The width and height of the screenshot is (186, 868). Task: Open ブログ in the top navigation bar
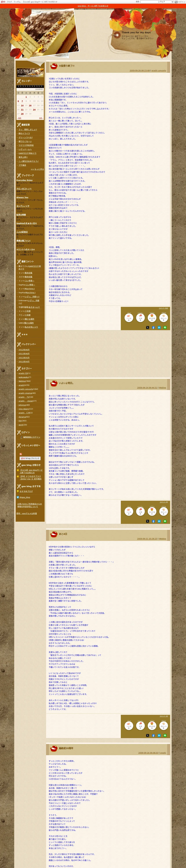point(9,2)
